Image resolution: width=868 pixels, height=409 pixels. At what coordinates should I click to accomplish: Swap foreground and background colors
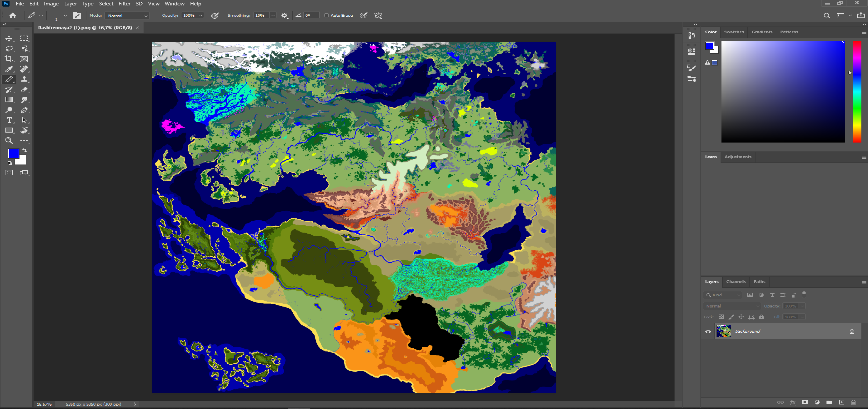24,150
